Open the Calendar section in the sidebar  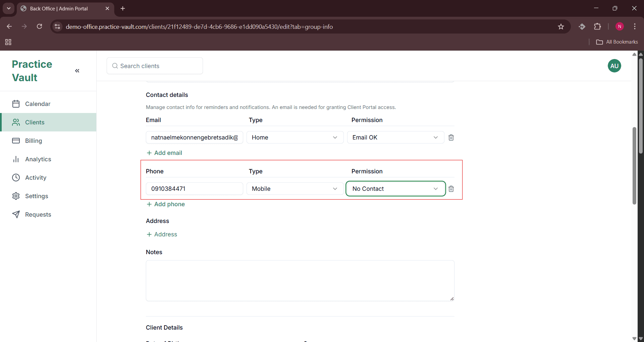[38, 104]
